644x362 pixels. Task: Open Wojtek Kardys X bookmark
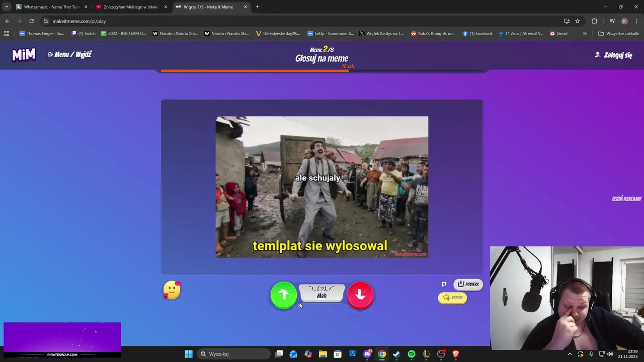pos(382,34)
